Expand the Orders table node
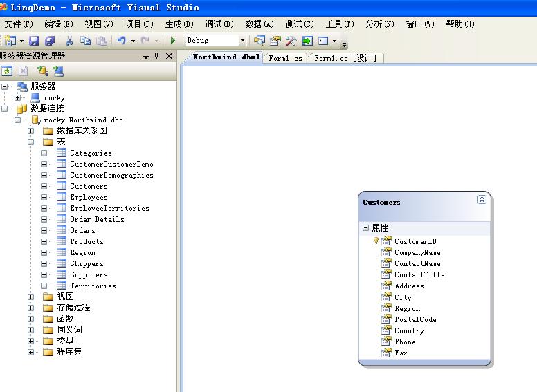The width and height of the screenshot is (537, 392). tap(44, 230)
